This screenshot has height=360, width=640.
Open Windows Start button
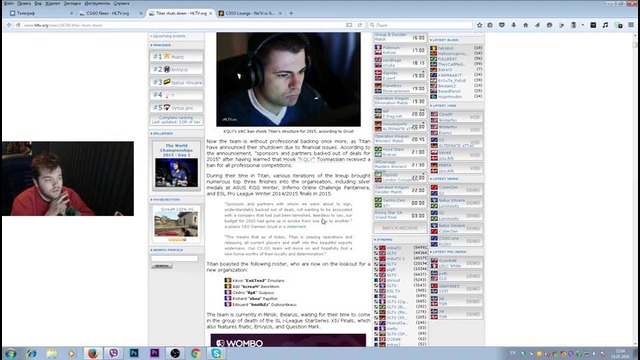click(x=11, y=353)
